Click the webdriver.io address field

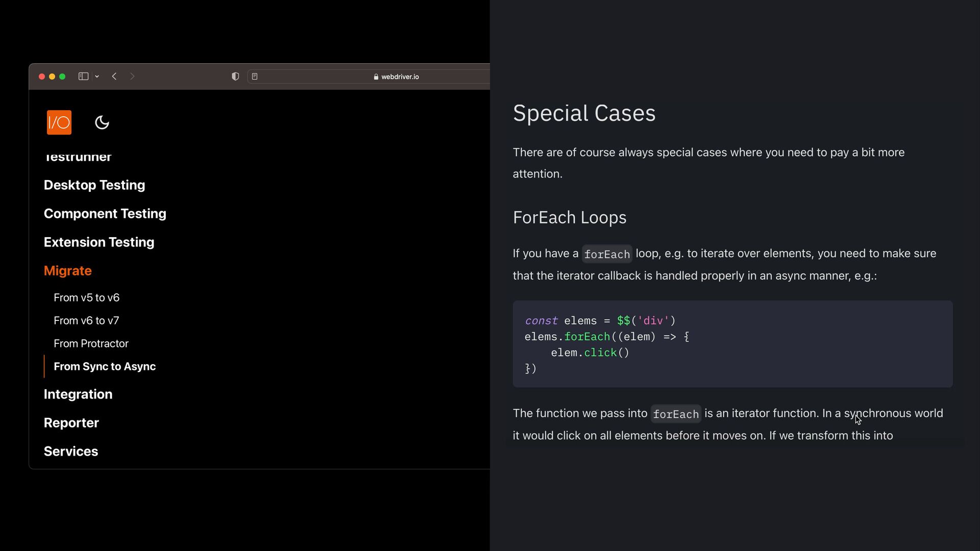click(400, 77)
